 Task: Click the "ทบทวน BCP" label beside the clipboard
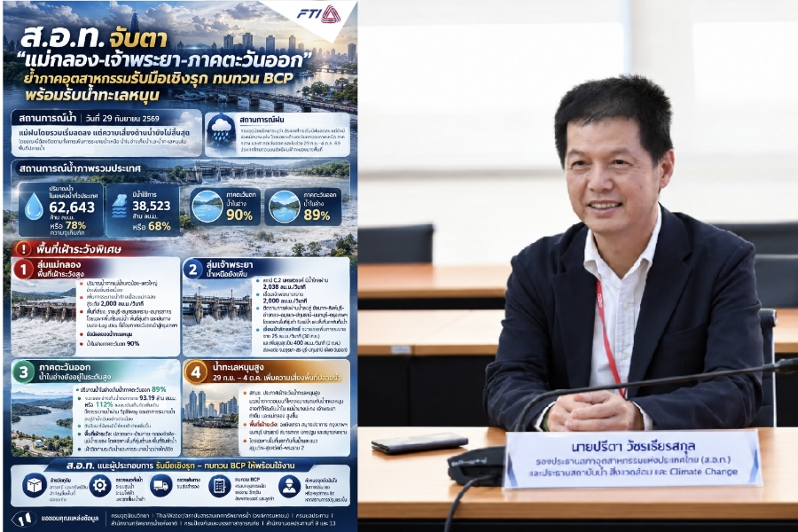(x=247, y=479)
